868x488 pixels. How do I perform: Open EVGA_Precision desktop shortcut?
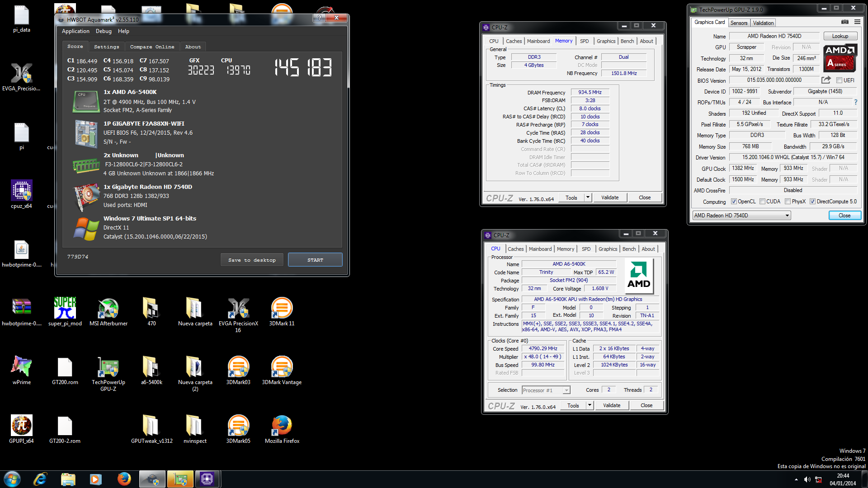tap(22, 77)
